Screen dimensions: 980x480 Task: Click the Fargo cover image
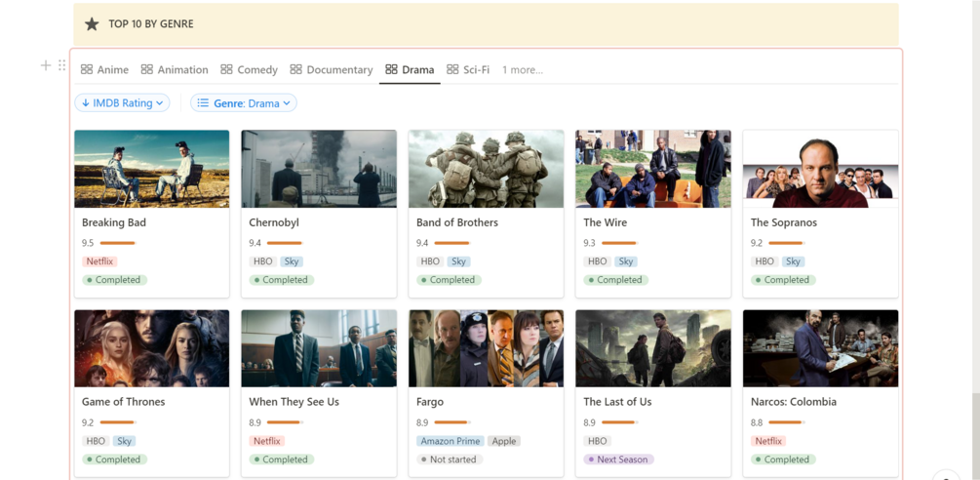point(487,348)
